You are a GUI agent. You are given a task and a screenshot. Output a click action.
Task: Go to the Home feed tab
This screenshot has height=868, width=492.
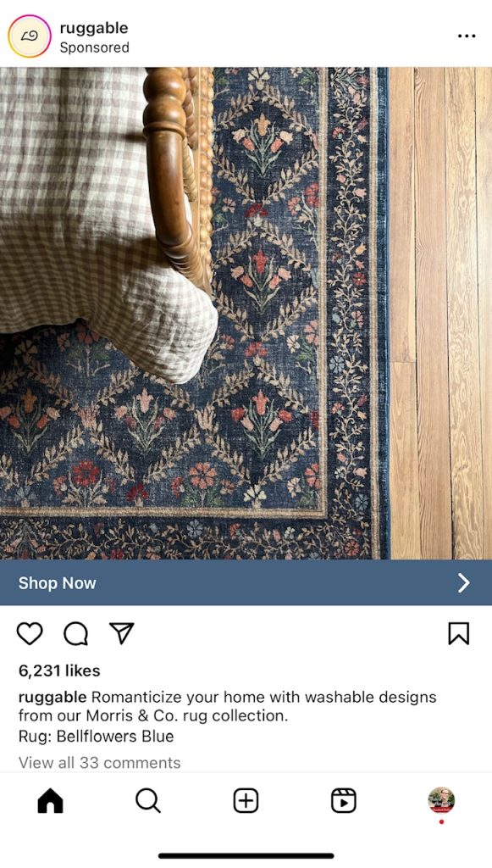[x=50, y=800]
